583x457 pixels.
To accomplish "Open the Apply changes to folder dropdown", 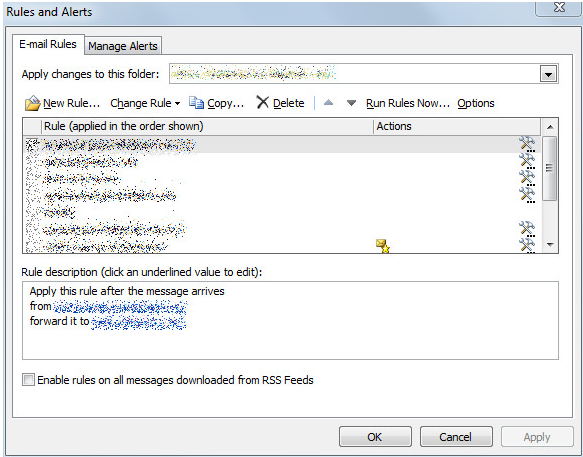I will 548,74.
